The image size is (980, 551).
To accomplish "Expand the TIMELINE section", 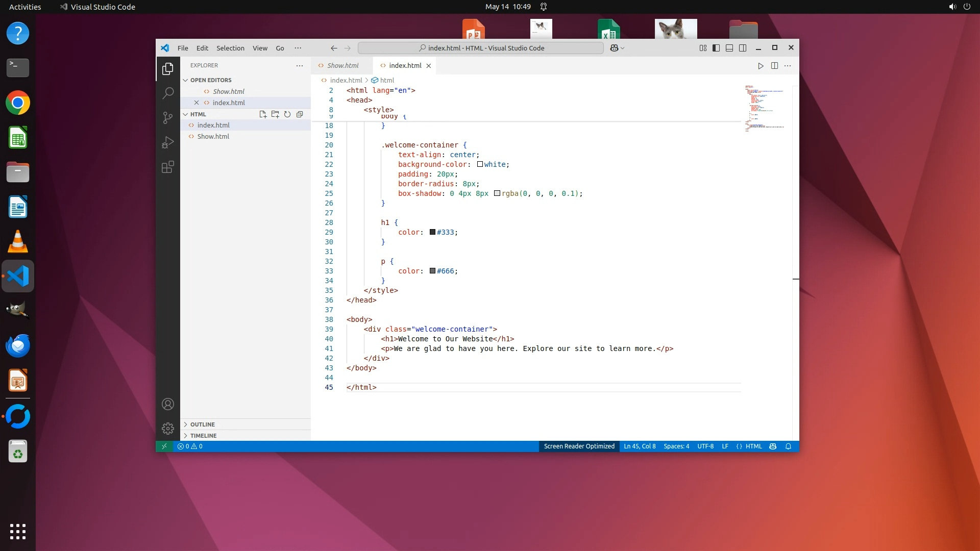I will [203, 436].
